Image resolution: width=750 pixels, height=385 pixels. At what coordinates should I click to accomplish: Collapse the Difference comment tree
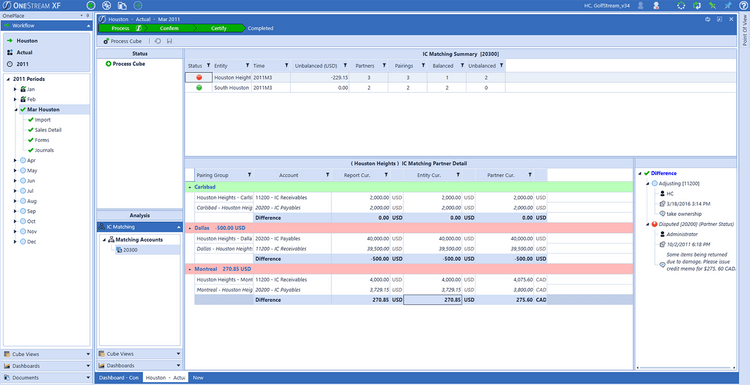640,173
